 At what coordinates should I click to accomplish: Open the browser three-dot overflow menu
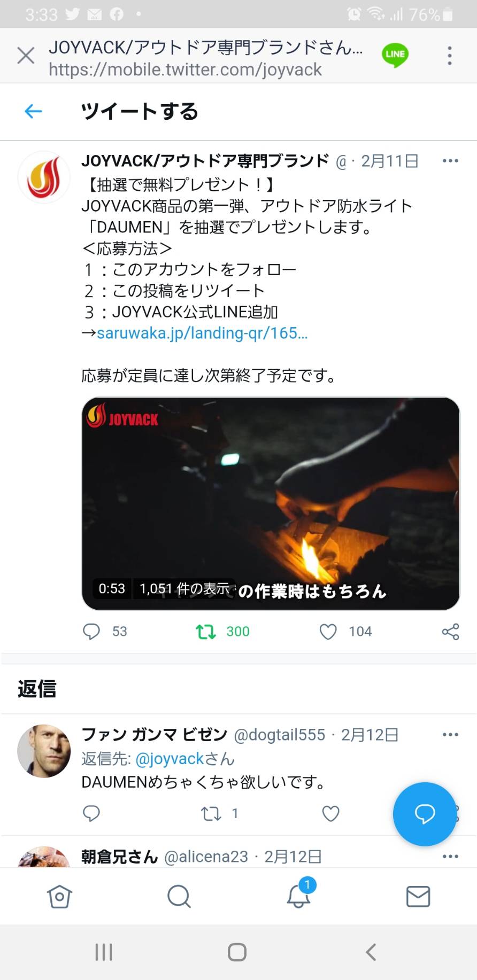450,56
